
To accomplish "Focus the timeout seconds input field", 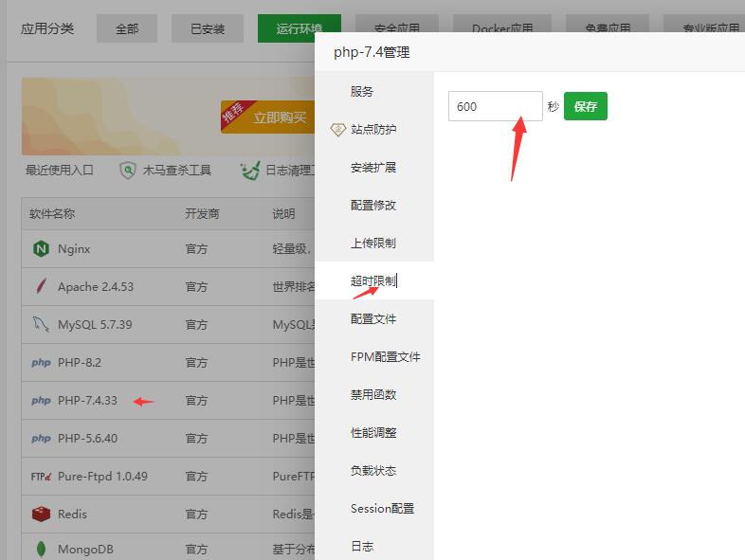I will coord(495,106).
